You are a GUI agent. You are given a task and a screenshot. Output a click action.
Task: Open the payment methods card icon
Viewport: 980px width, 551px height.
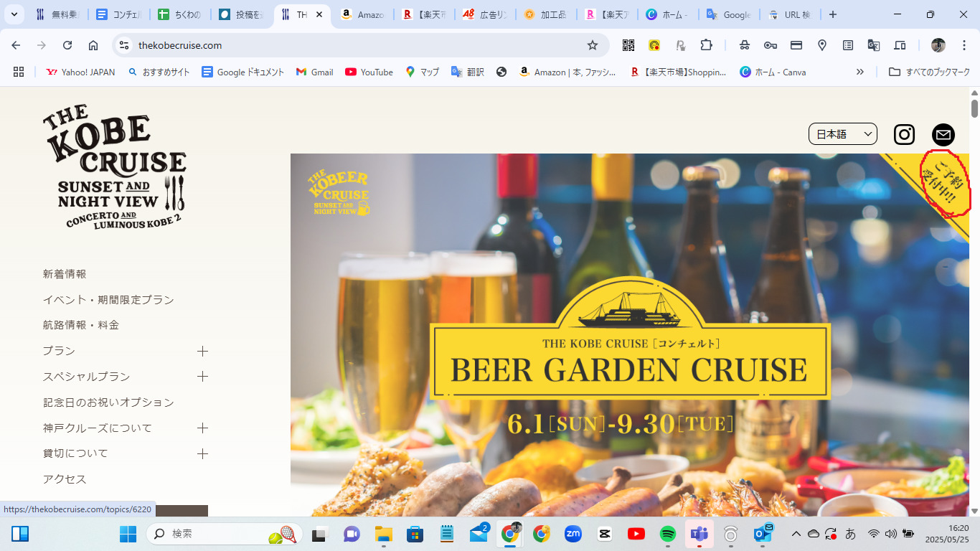pos(796,45)
